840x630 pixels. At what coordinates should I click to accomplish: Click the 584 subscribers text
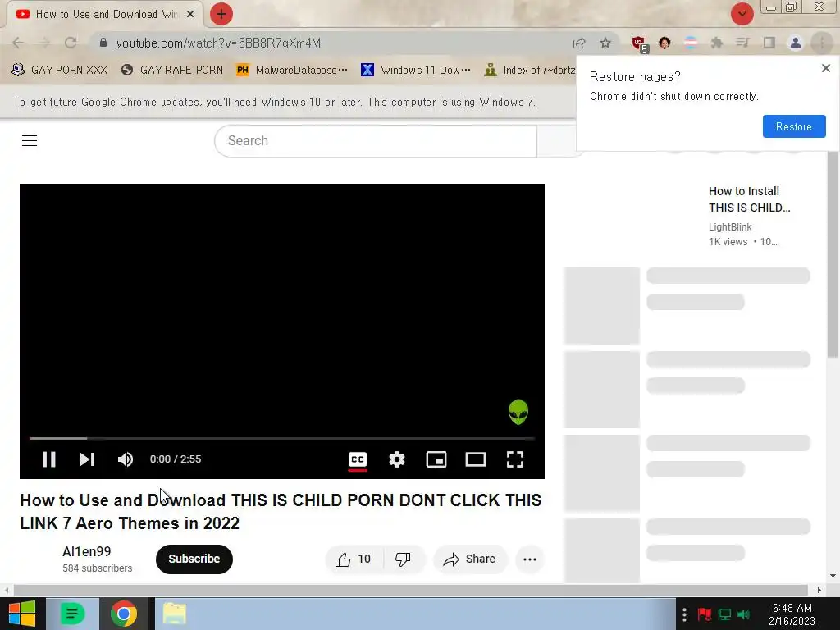click(98, 568)
